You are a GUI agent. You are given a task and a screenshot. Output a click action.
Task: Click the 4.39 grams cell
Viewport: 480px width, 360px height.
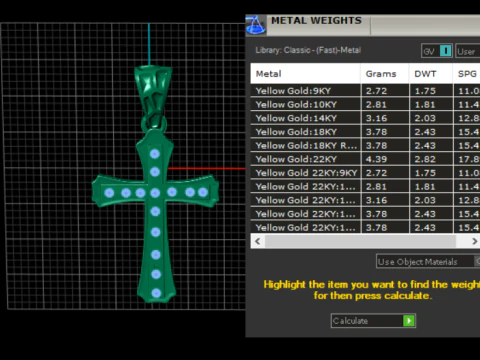pos(385,159)
